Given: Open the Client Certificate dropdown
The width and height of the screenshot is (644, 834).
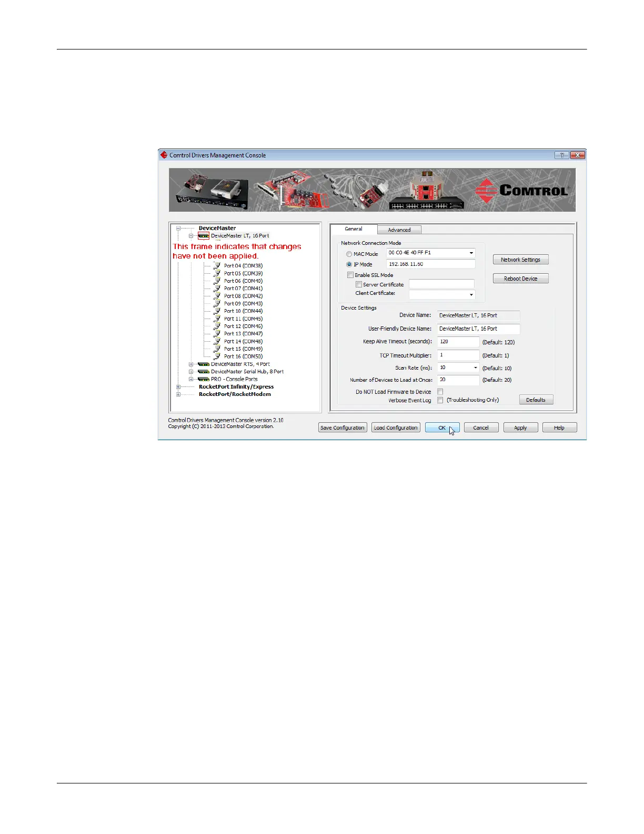Looking at the screenshot, I should coord(471,295).
